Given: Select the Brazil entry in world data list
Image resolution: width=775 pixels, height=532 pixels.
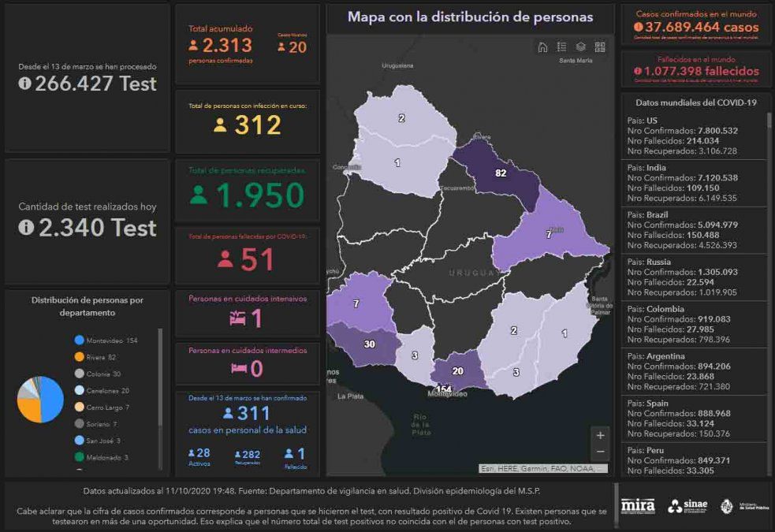Looking at the screenshot, I should tap(692, 229).
